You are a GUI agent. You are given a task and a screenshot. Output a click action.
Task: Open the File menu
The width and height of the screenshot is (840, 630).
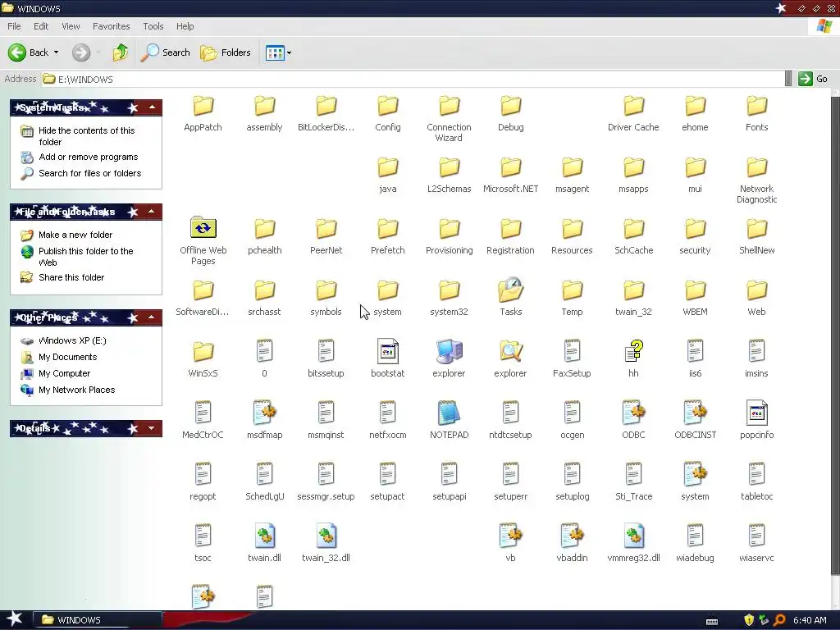pyautogui.click(x=14, y=26)
